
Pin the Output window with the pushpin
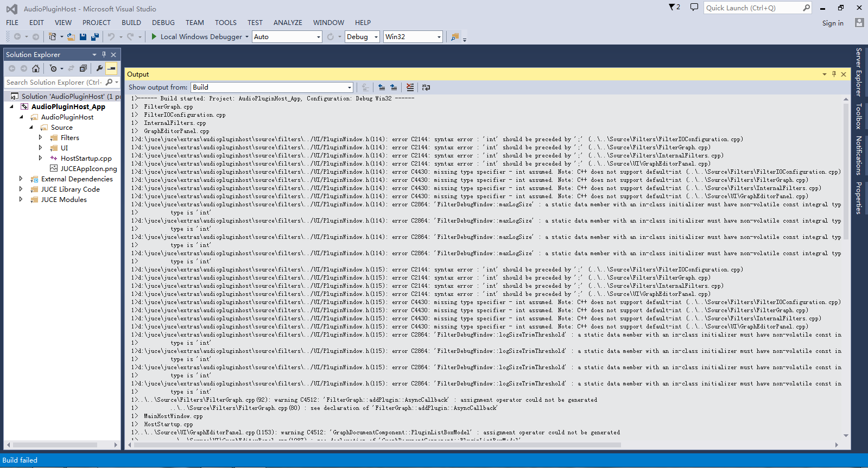click(834, 74)
